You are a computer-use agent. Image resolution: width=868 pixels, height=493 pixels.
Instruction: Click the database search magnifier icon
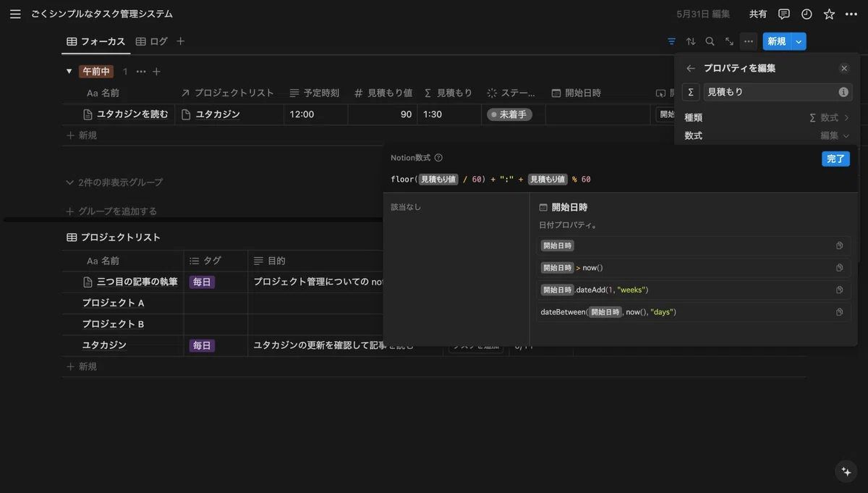[710, 41]
